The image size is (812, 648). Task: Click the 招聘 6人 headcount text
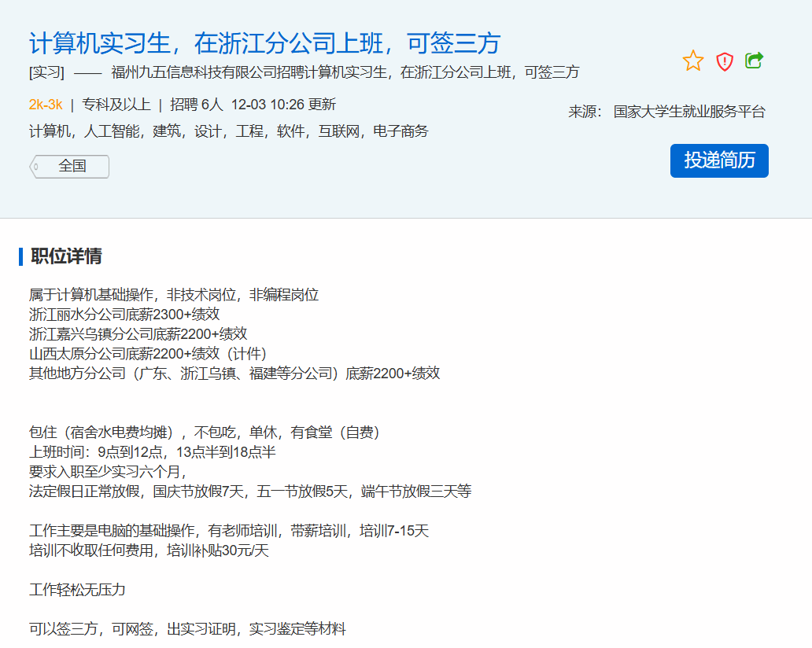point(197,105)
